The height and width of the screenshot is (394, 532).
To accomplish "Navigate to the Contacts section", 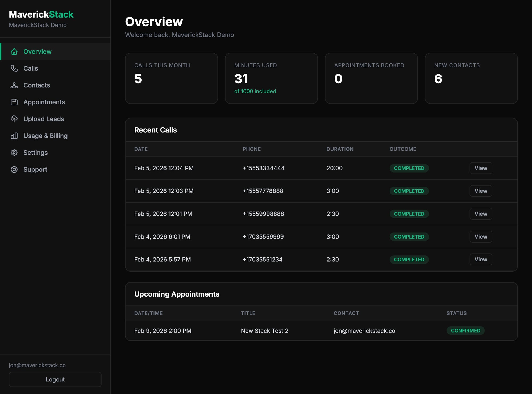I will [x=36, y=85].
